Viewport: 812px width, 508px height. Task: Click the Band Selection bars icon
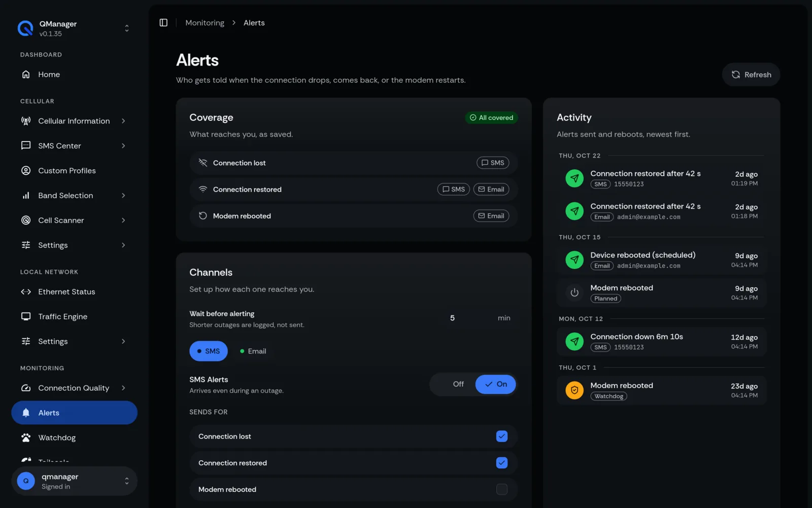click(x=26, y=196)
